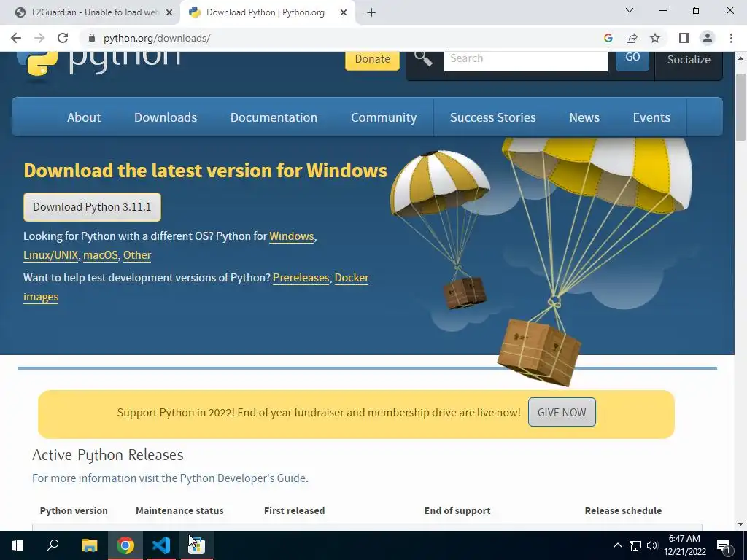The height and width of the screenshot is (560, 747).
Task: Open the Socialize menu
Action: coord(689,61)
